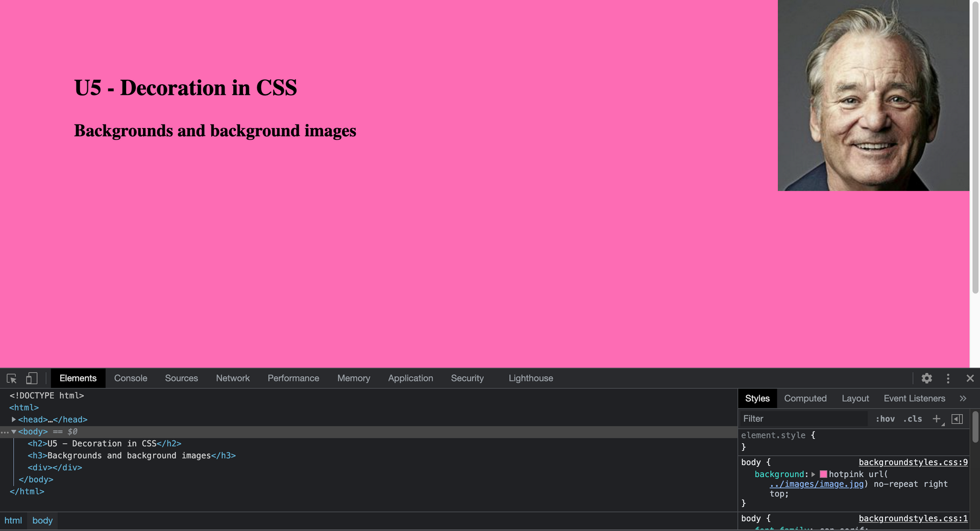
Task: Click the 'background' property name
Action: tap(779, 474)
